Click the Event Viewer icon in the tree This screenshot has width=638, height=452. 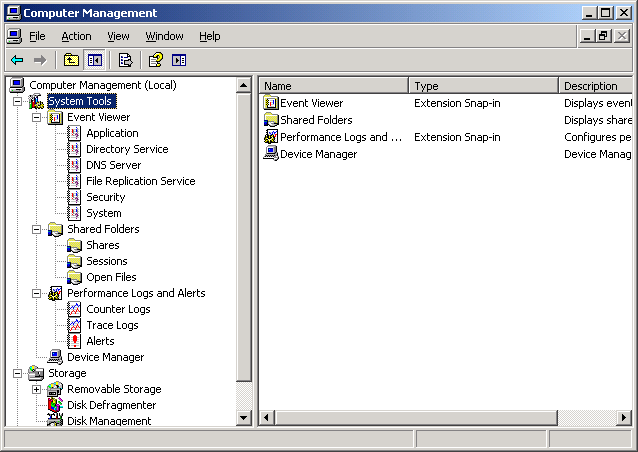pos(55,118)
